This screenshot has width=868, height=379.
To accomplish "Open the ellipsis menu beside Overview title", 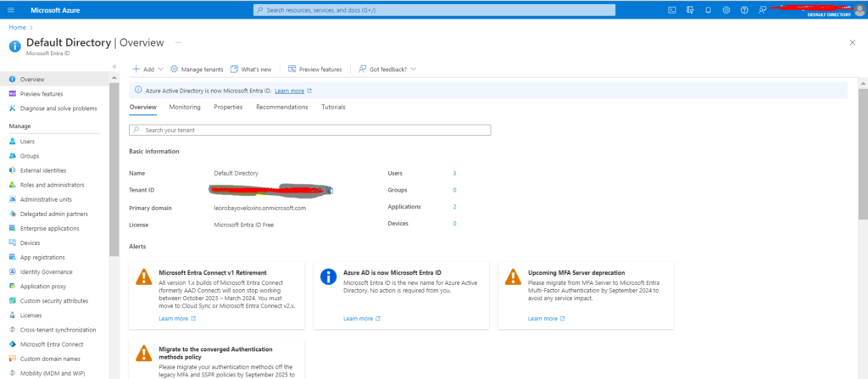I will click(178, 42).
